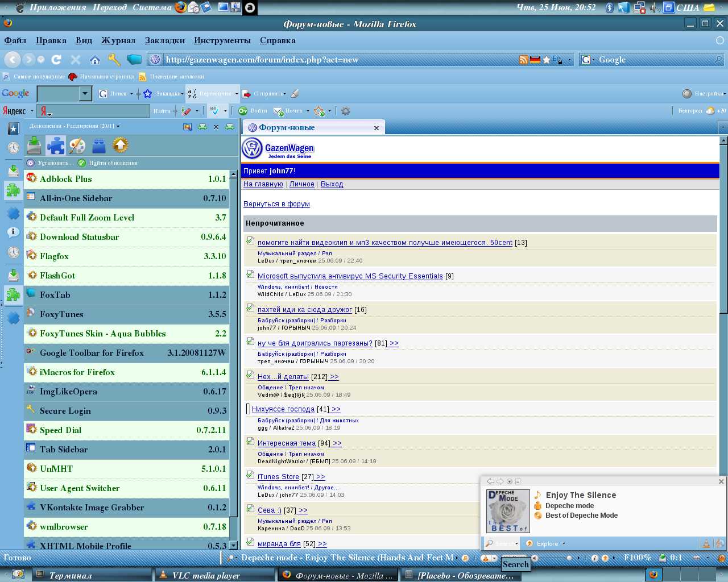
Task: Click the Выход logout link
Action: (x=332, y=184)
